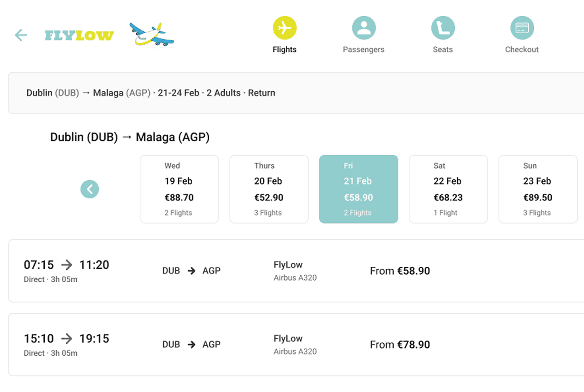Select the yellow Flights step icon

pyautogui.click(x=284, y=28)
